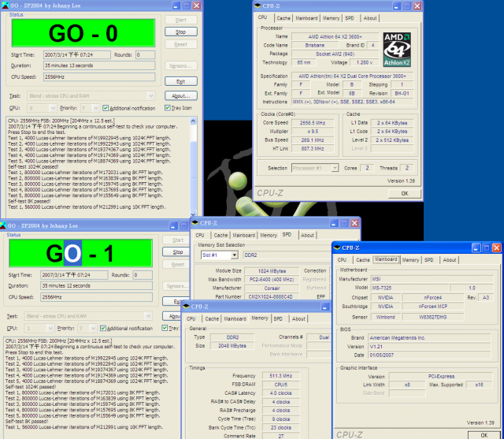
Task: Click log scrollbar up arrow in top SP2004
Action: pyautogui.click(x=193, y=121)
